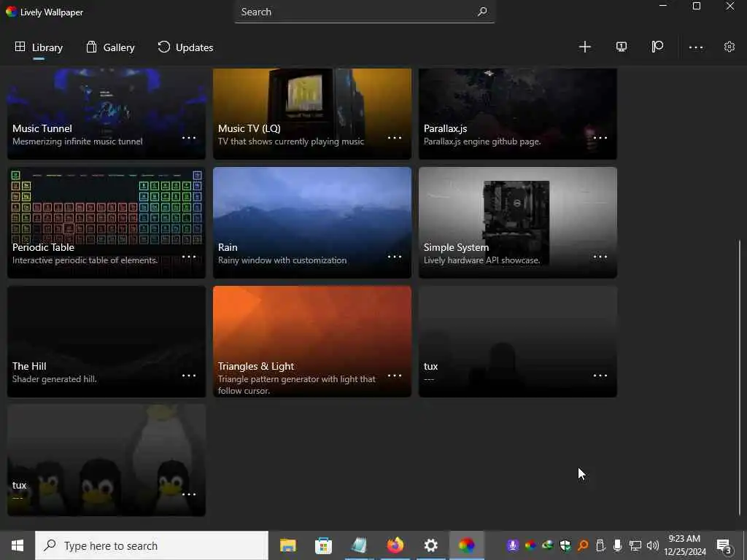Screen dimensions: 747x560
Task: Select the Simple System wallpaper thumbnail
Action: pyautogui.click(x=518, y=222)
